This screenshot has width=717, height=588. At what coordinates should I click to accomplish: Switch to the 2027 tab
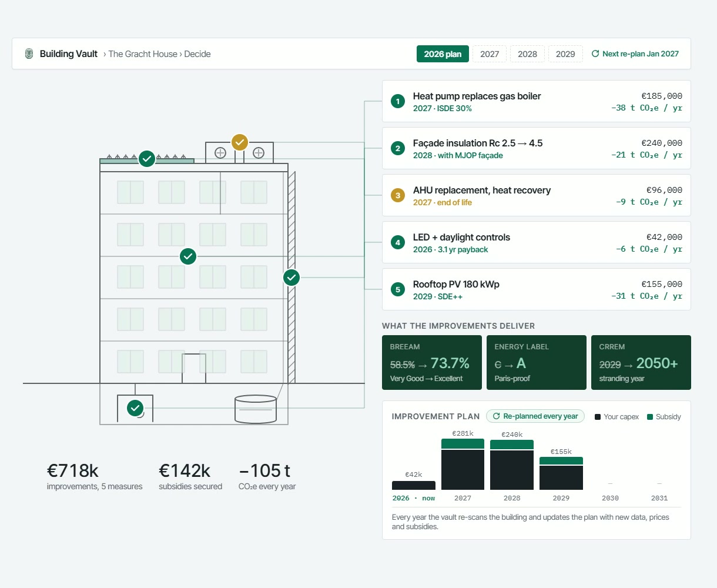click(490, 54)
